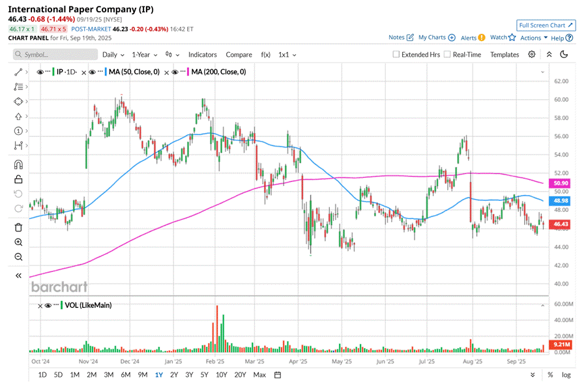Select the 1D range tab

click(x=42, y=375)
